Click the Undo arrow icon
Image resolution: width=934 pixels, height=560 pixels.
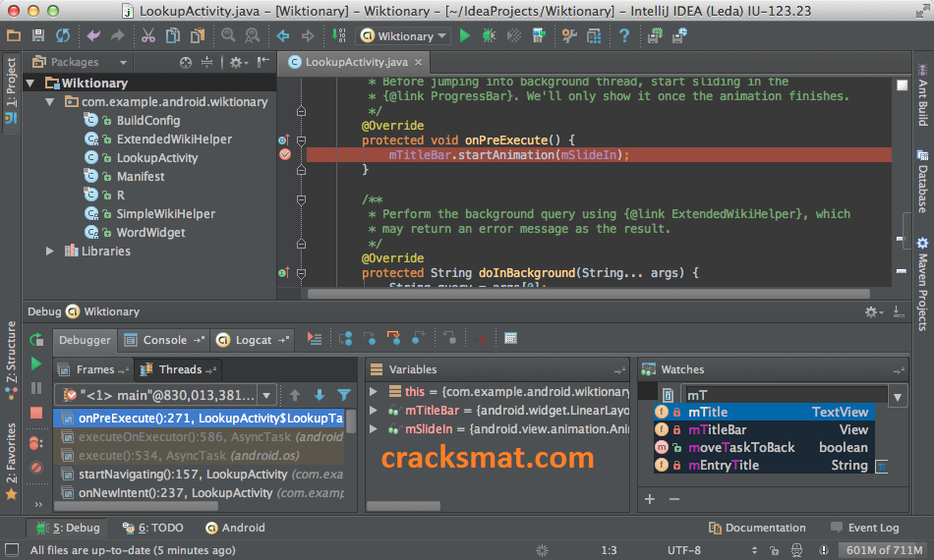point(93,35)
